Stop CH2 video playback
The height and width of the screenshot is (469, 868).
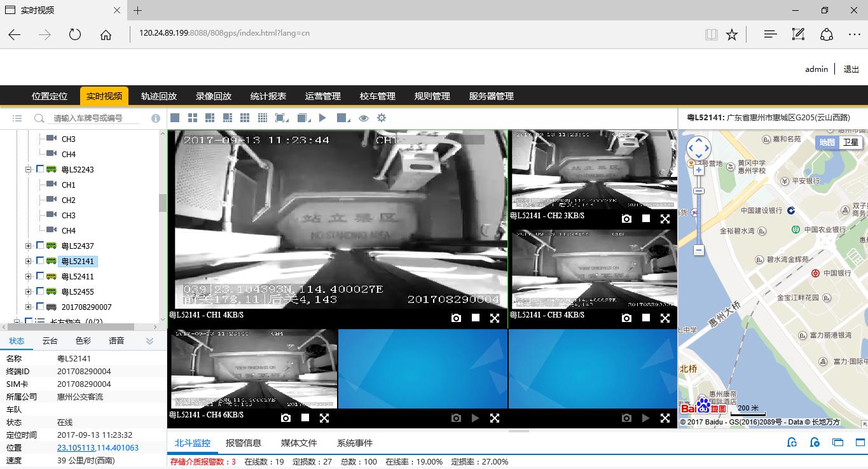coord(646,219)
